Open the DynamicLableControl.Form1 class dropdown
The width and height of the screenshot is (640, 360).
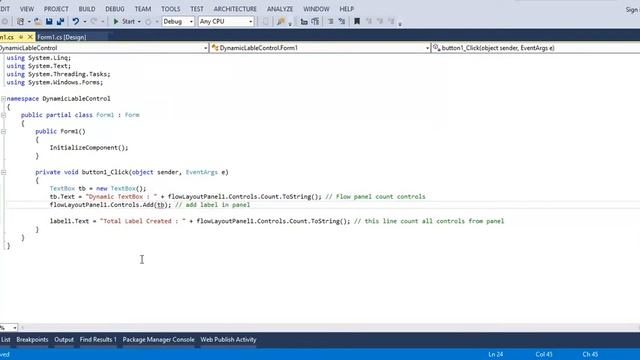pos(320,48)
